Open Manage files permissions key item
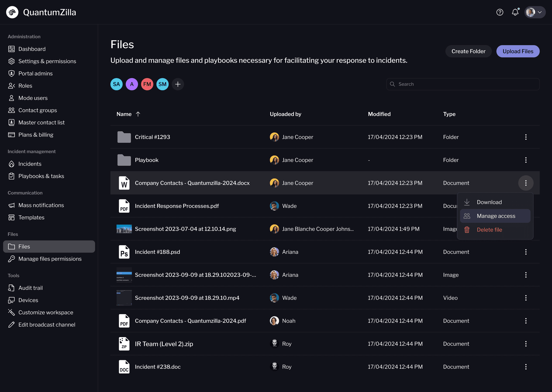Image resolution: width=552 pixels, height=392 pixels. coord(50,259)
